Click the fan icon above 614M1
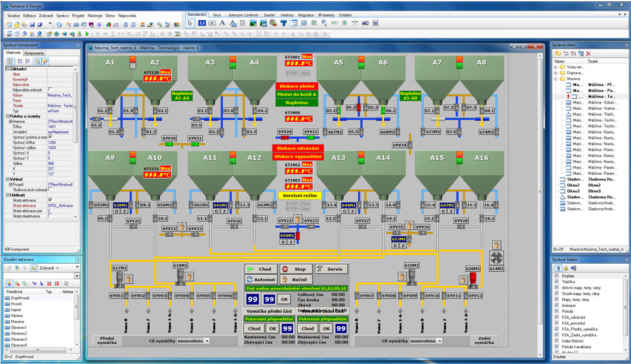 point(497,258)
